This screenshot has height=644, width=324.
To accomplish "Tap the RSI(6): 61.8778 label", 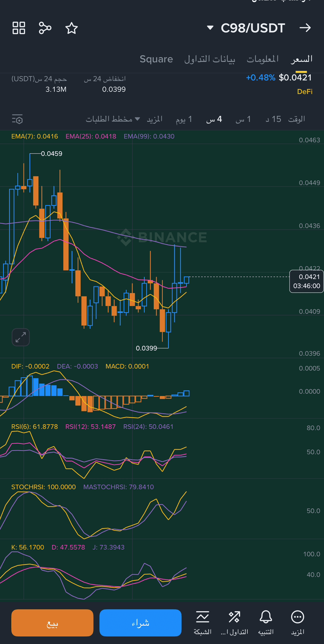I will [34, 427].
